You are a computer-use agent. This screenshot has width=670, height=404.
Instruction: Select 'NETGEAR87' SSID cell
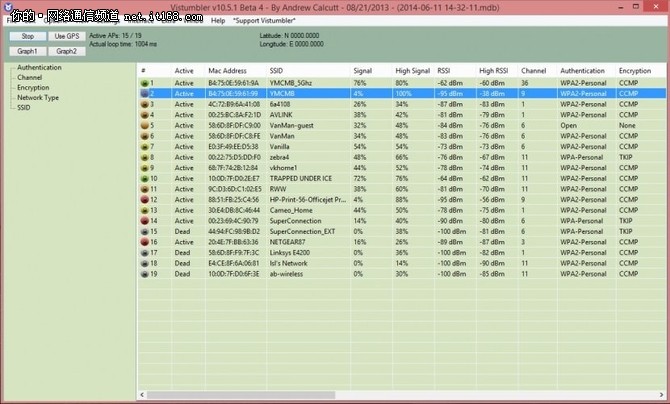pos(287,242)
